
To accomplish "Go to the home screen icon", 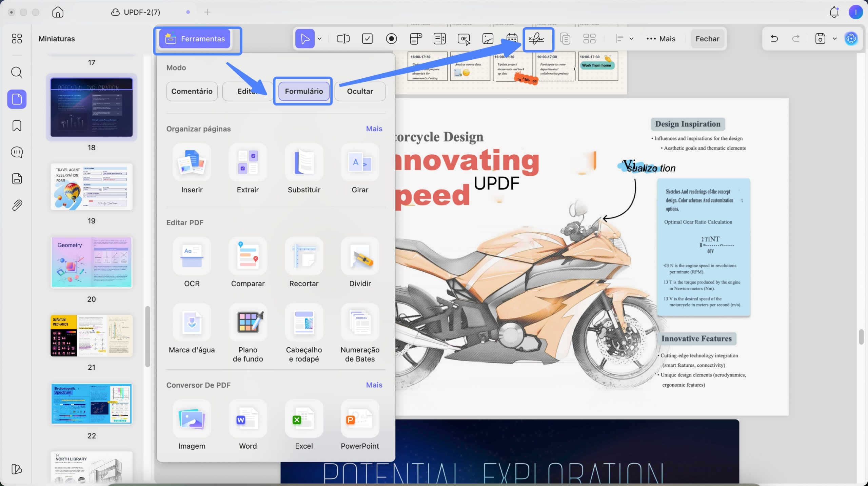I will (58, 12).
